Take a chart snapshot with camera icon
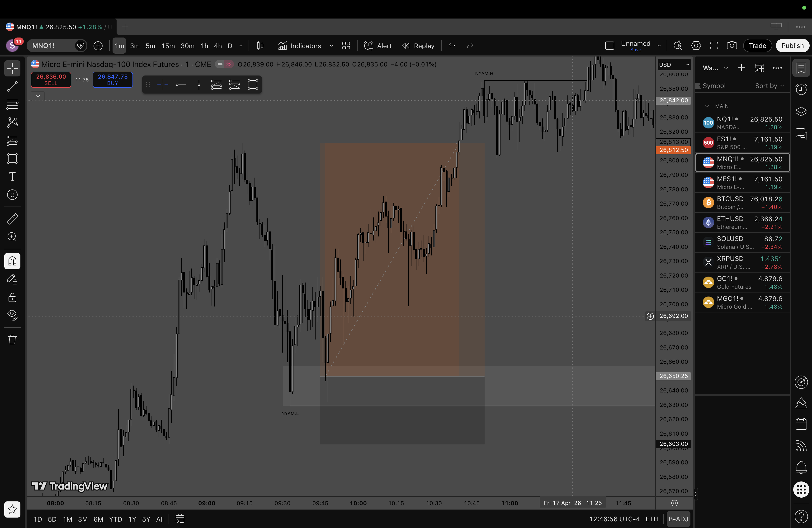The width and height of the screenshot is (812, 528). tap(732, 46)
